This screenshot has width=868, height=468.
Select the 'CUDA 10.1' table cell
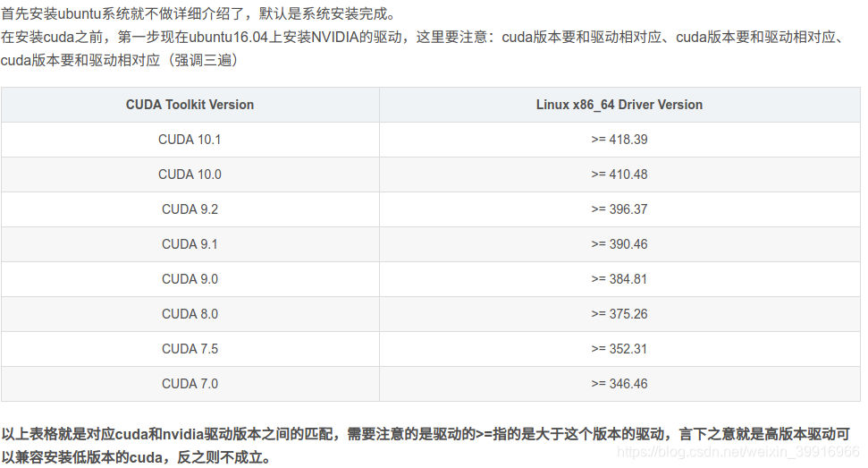[190, 140]
